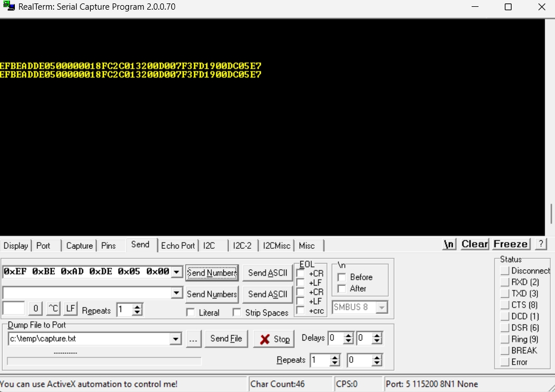Click the LF character button
555x392 pixels.
70,309
